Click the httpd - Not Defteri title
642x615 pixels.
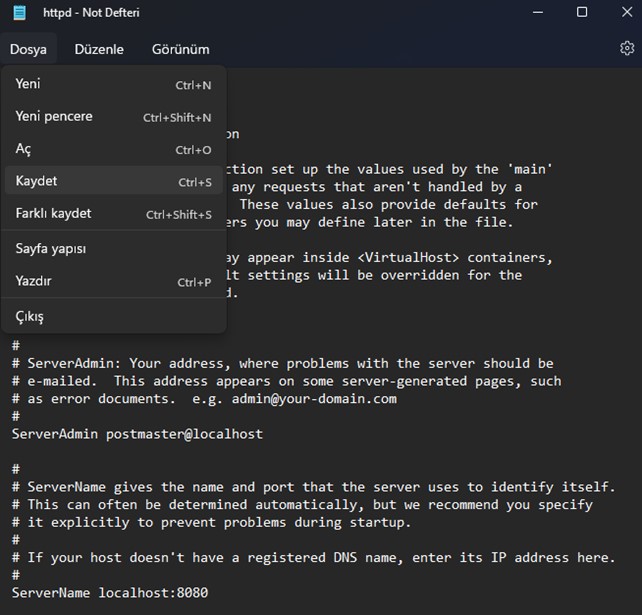click(x=91, y=13)
